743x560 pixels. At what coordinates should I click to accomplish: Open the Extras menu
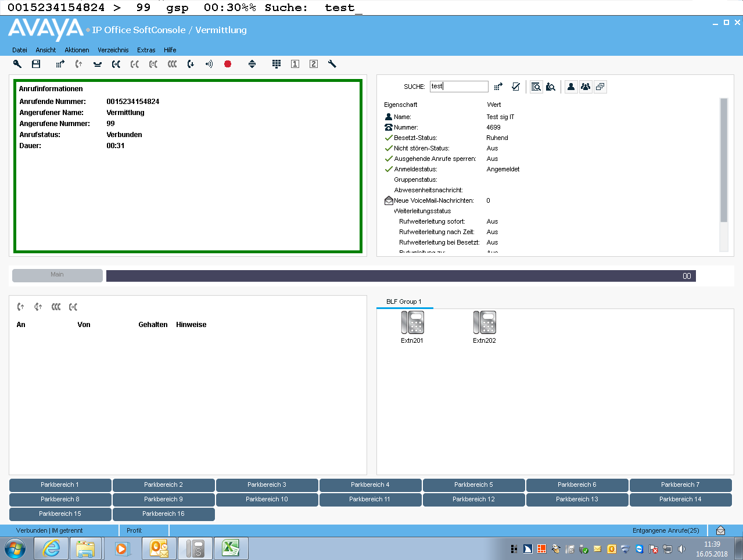click(146, 50)
